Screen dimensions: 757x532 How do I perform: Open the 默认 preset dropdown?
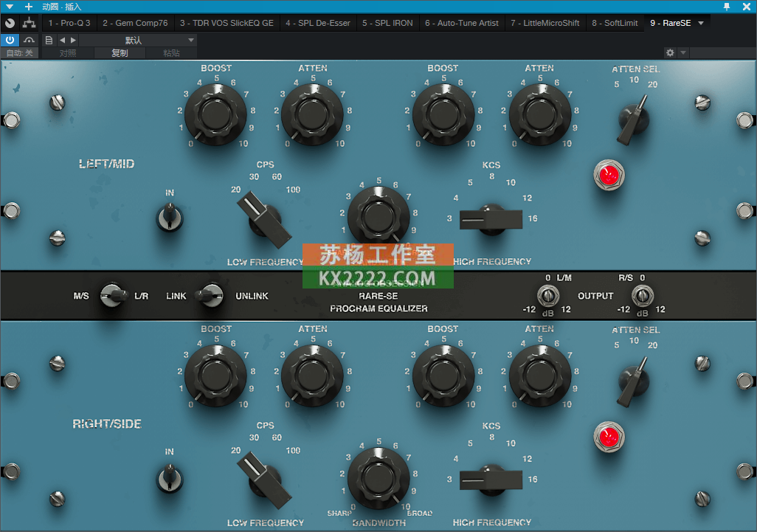(x=138, y=40)
